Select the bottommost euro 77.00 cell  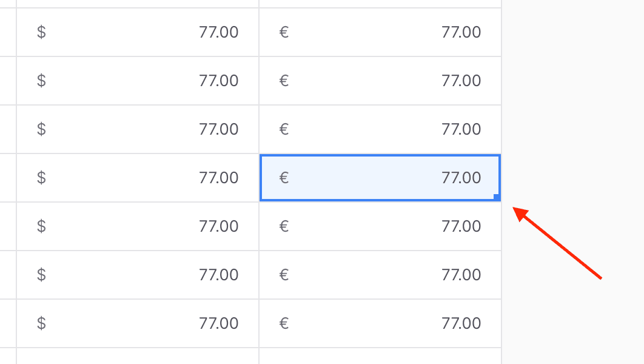coord(380,323)
